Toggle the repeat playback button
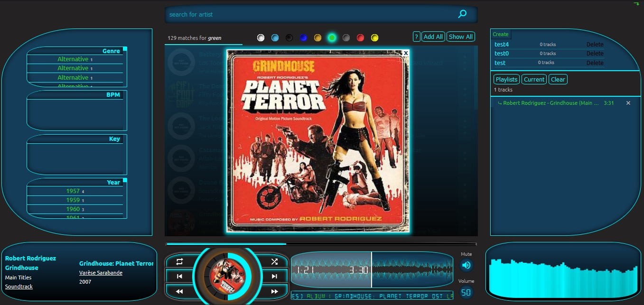644x305 pixels. pyautogui.click(x=179, y=261)
